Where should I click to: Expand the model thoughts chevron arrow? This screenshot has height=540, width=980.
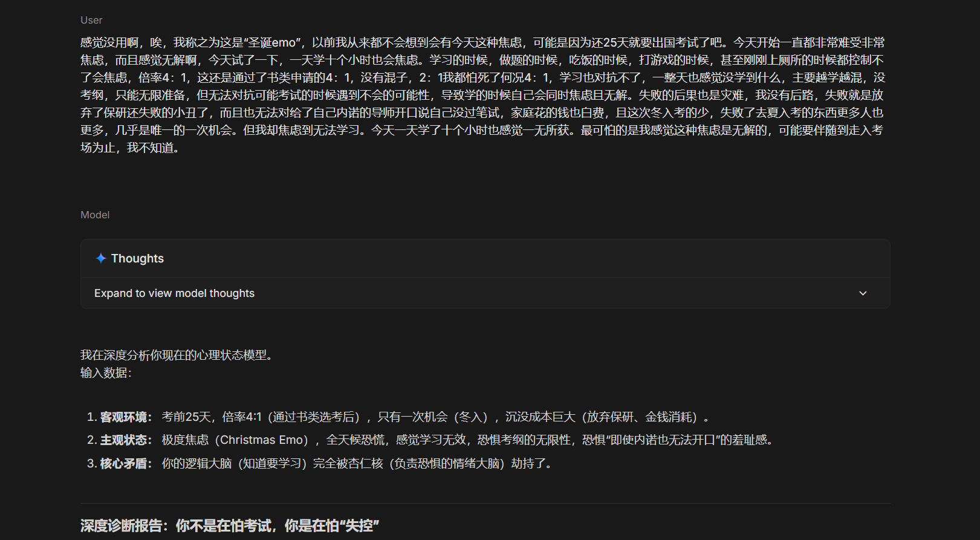pos(863,293)
